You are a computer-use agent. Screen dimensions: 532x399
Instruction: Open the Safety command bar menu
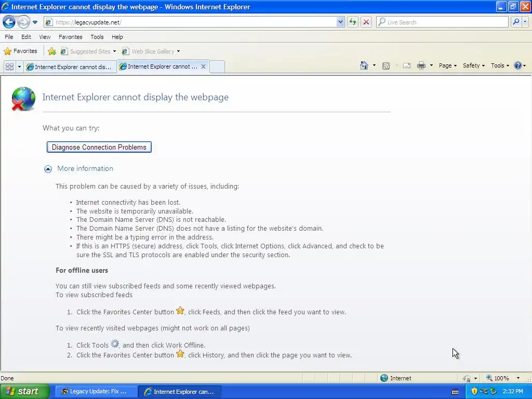(474, 65)
